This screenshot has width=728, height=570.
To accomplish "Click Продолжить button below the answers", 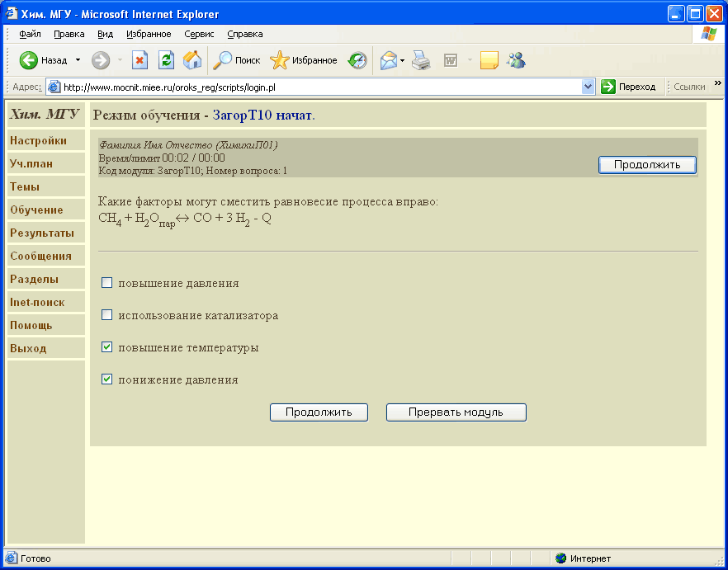I will (x=319, y=412).
